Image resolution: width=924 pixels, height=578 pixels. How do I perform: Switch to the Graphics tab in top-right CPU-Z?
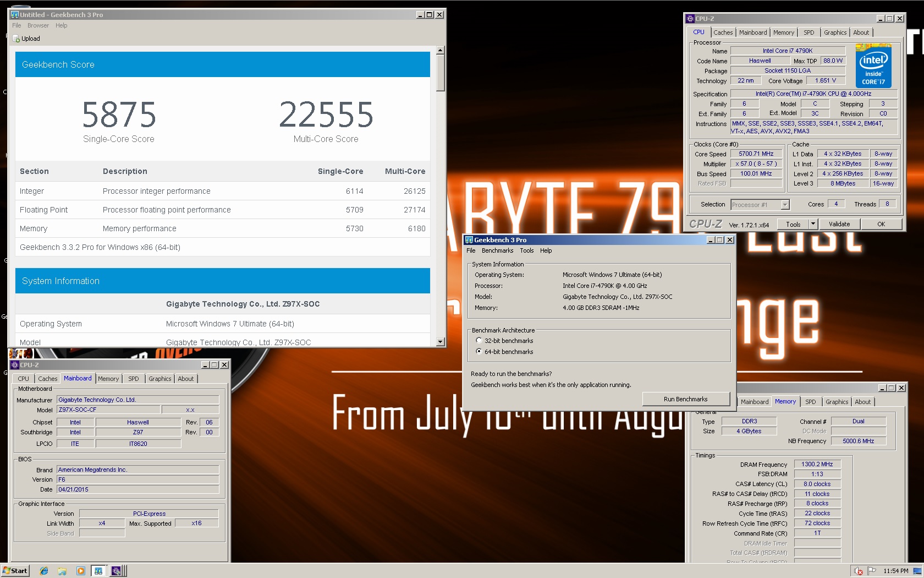(x=835, y=32)
